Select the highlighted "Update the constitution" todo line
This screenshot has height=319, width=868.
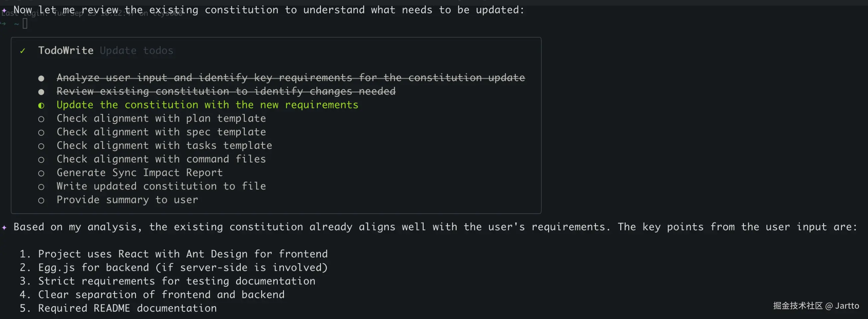point(207,105)
